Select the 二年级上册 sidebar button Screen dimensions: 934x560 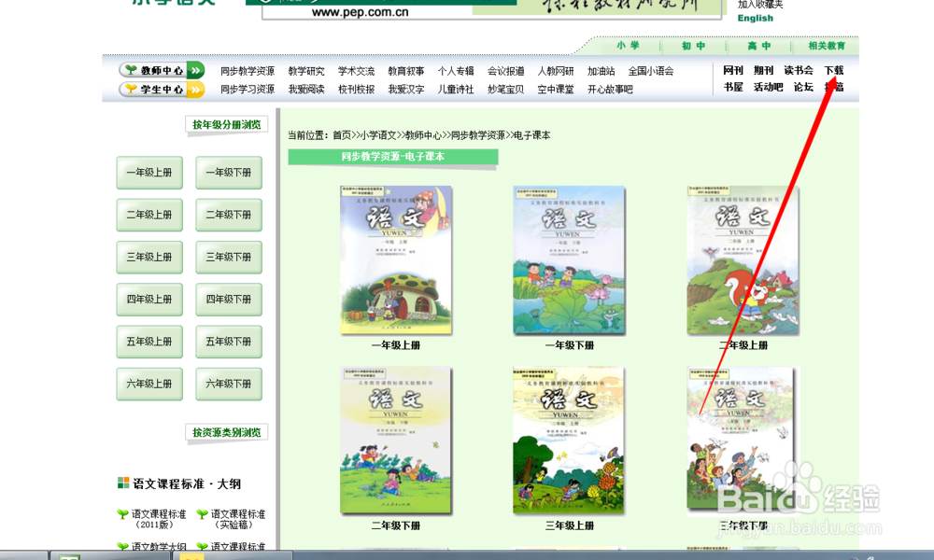[149, 215]
